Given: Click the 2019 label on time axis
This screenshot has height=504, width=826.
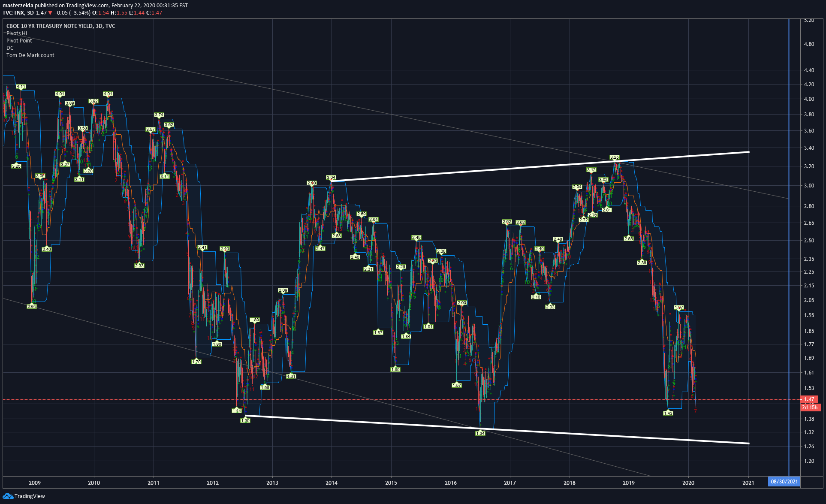Looking at the screenshot, I should pos(629,483).
